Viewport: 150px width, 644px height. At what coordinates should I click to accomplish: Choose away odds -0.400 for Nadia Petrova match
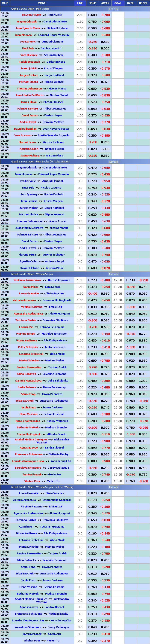(x=105, y=388)
